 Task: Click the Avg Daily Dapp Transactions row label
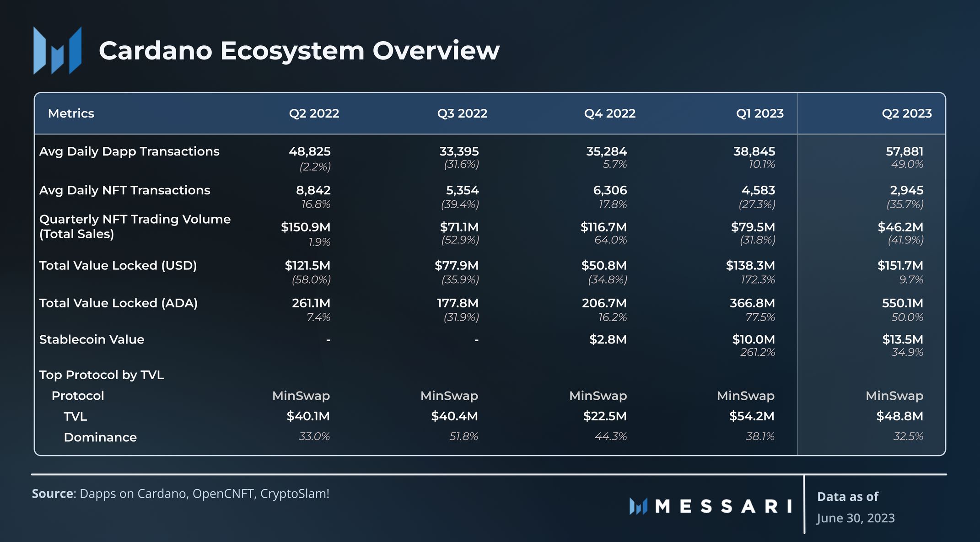point(129,151)
